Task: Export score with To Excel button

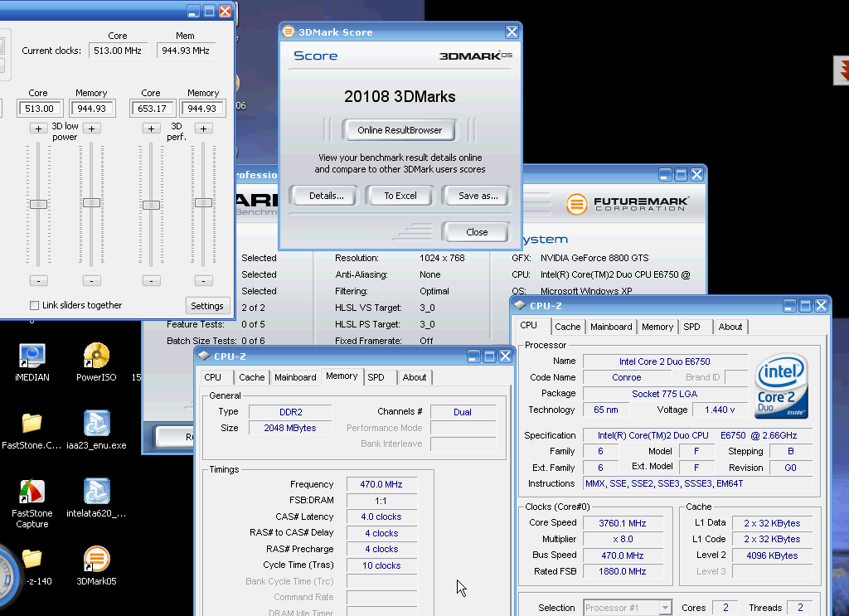Action: pyautogui.click(x=400, y=196)
